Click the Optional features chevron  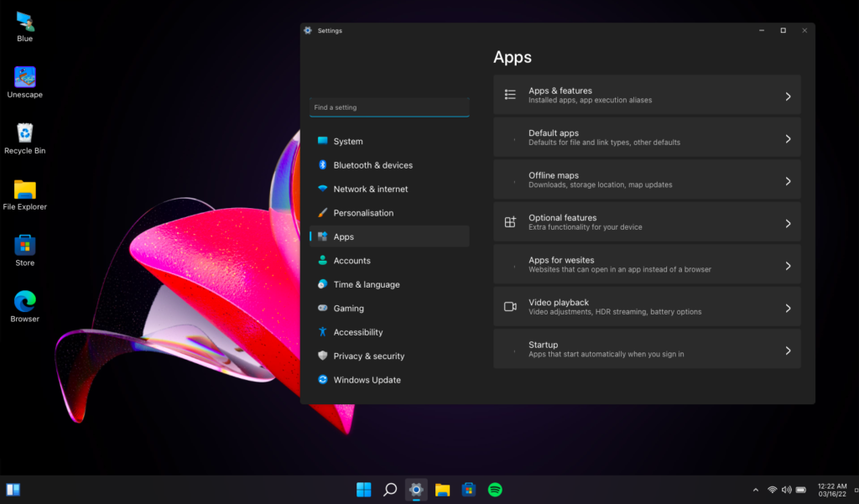coord(788,224)
